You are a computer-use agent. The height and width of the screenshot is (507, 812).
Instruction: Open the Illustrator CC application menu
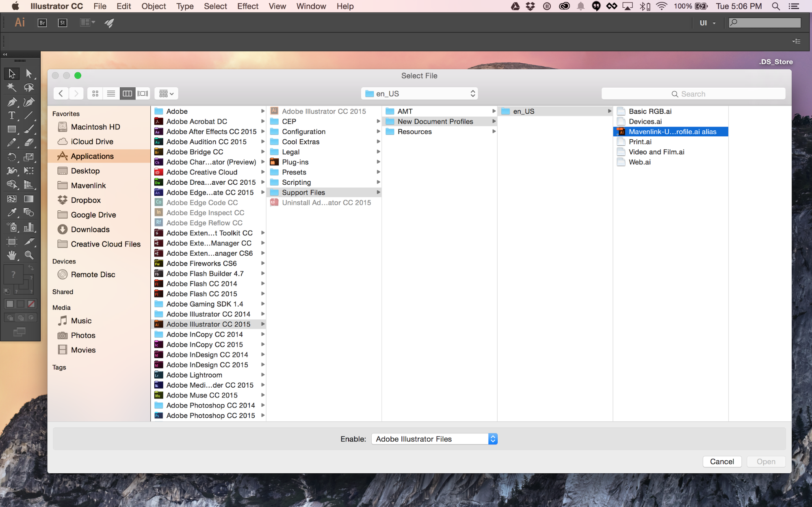pos(56,6)
